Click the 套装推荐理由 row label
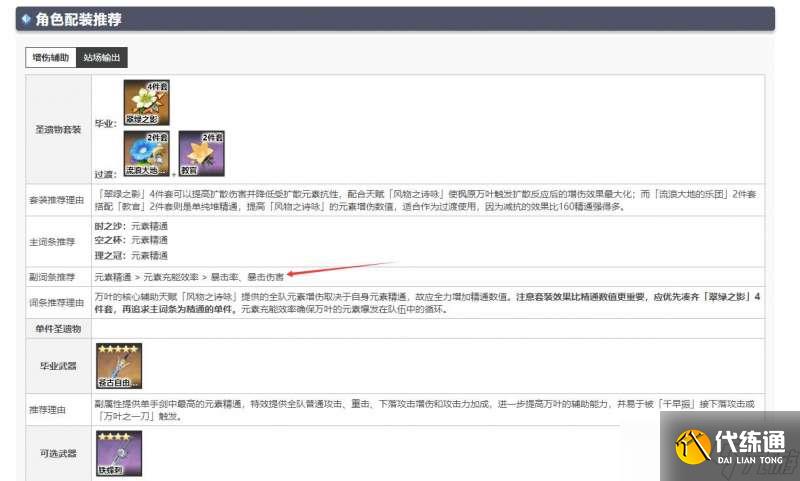The width and height of the screenshot is (800, 481). pyautogui.click(x=56, y=200)
